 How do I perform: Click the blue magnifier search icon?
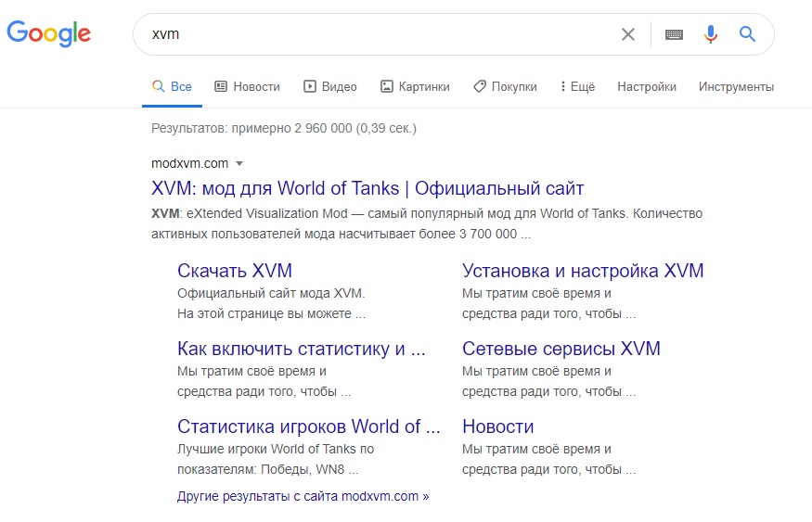point(747,34)
